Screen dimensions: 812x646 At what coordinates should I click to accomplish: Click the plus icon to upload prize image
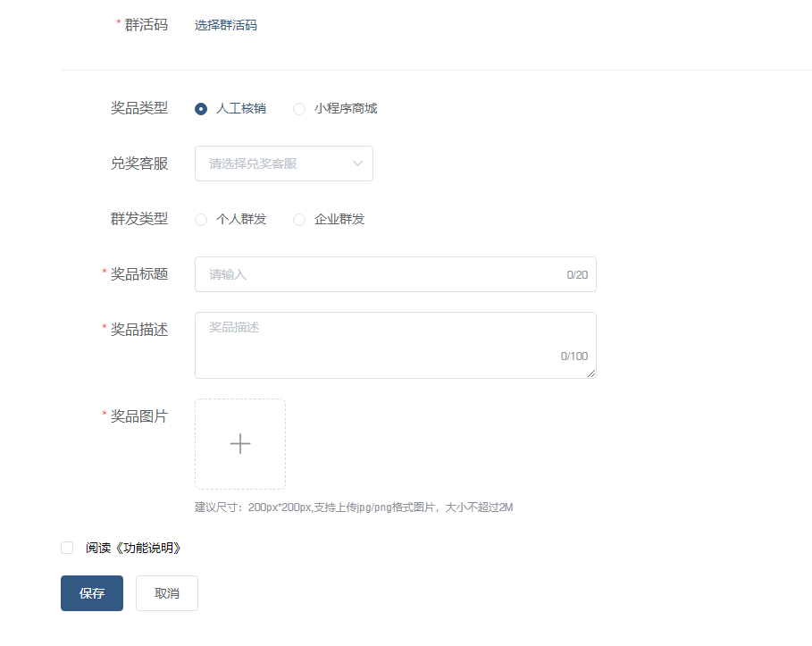(240, 444)
